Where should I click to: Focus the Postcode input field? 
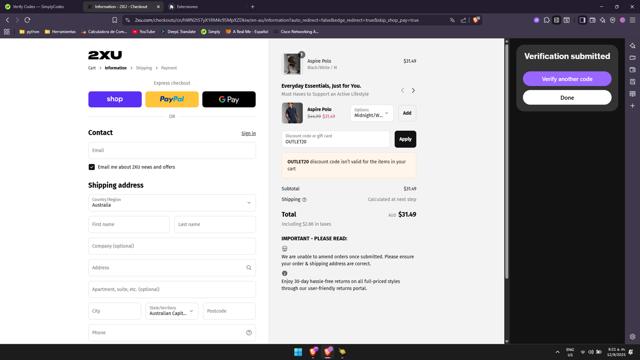pos(229,311)
